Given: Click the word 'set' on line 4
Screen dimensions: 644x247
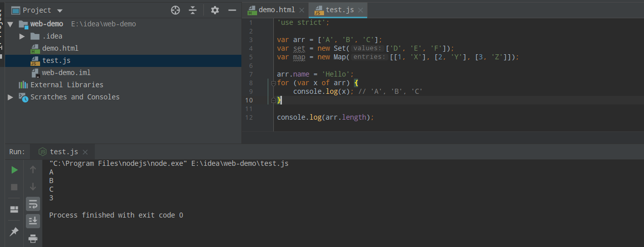Looking at the screenshot, I should 299,48.
